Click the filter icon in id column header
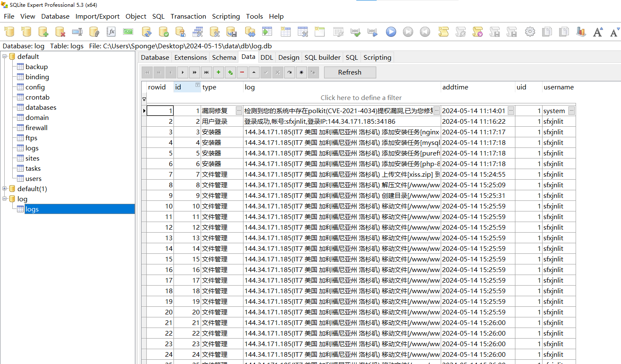The height and width of the screenshot is (364, 621). point(197,85)
